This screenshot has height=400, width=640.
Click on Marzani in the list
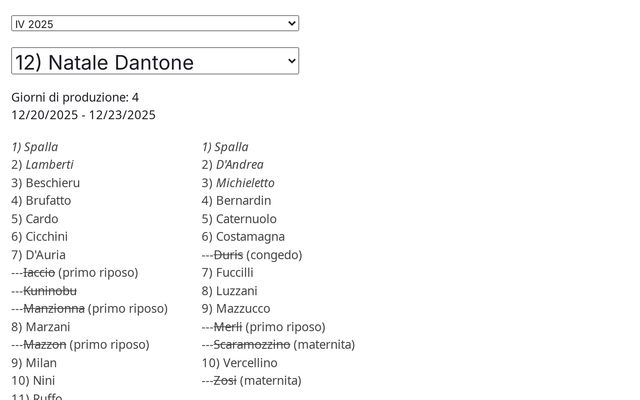tap(47, 327)
